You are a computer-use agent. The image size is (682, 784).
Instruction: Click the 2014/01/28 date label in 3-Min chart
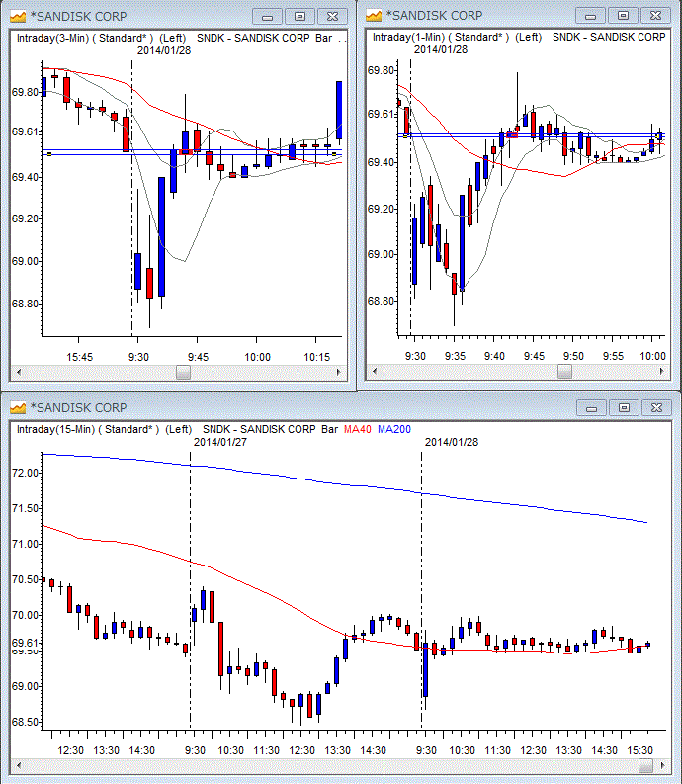pos(164,50)
